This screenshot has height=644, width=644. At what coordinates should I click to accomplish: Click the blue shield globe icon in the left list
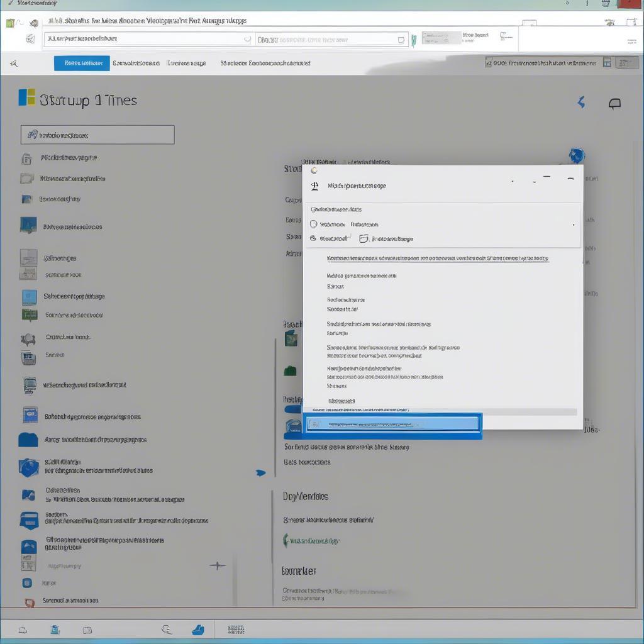point(29,467)
